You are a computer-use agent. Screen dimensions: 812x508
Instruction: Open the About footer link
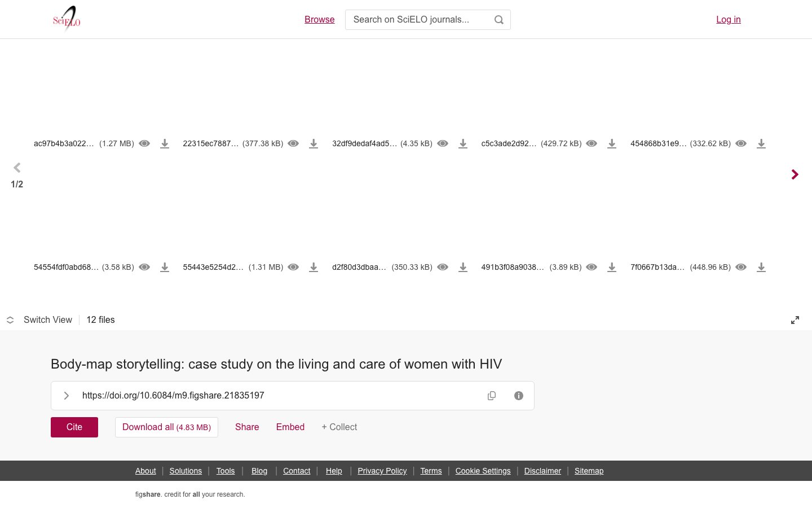[145, 471]
